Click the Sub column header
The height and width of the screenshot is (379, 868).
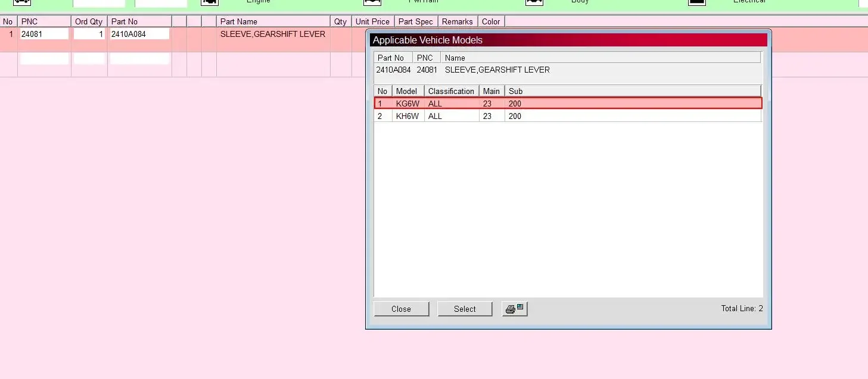[x=633, y=91]
